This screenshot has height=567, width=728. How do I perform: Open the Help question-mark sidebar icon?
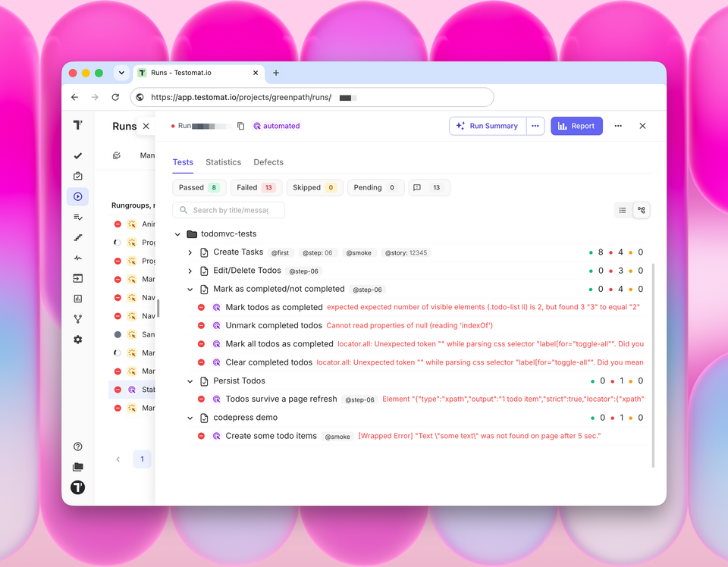(77, 446)
